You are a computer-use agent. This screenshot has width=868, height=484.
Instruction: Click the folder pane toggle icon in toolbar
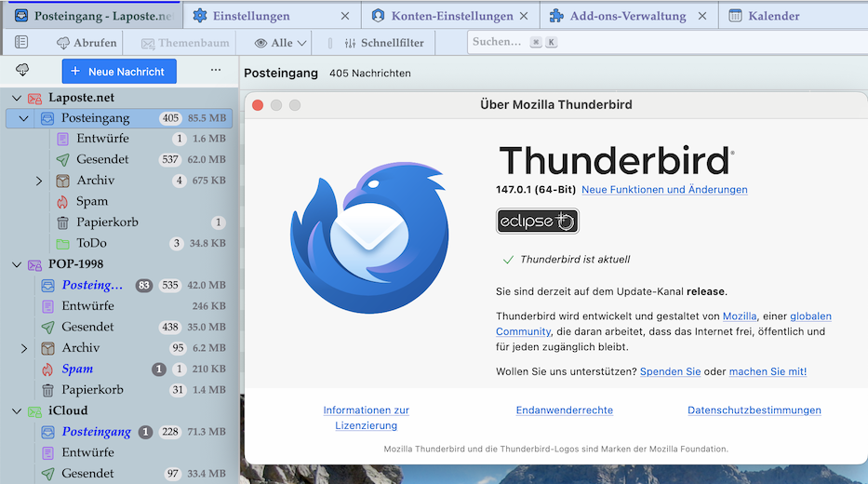[x=21, y=42]
